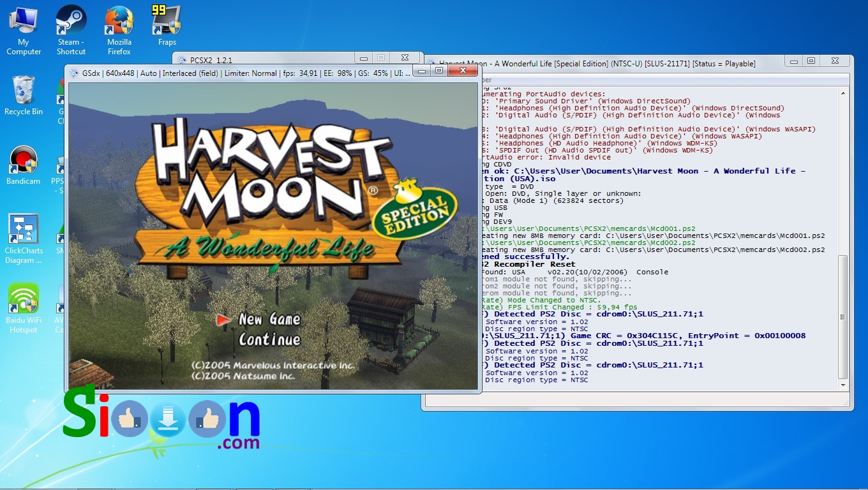This screenshot has height=490, width=868.
Task: Minimize the Harvest Moon console log window
Action: pos(795,61)
